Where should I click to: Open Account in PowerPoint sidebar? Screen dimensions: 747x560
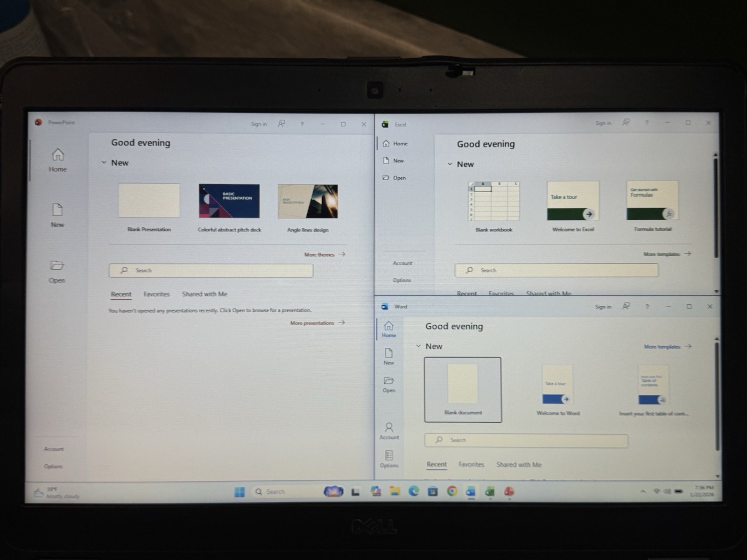pyautogui.click(x=54, y=449)
